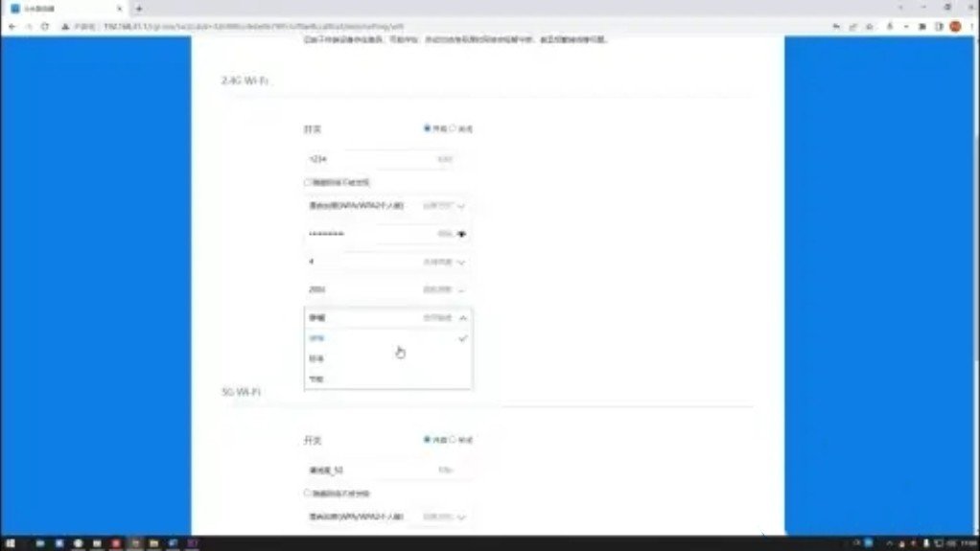Screen dimensions: 980x551
Task: Click the 5G Wi-Fi name field
Action: click(x=387, y=470)
